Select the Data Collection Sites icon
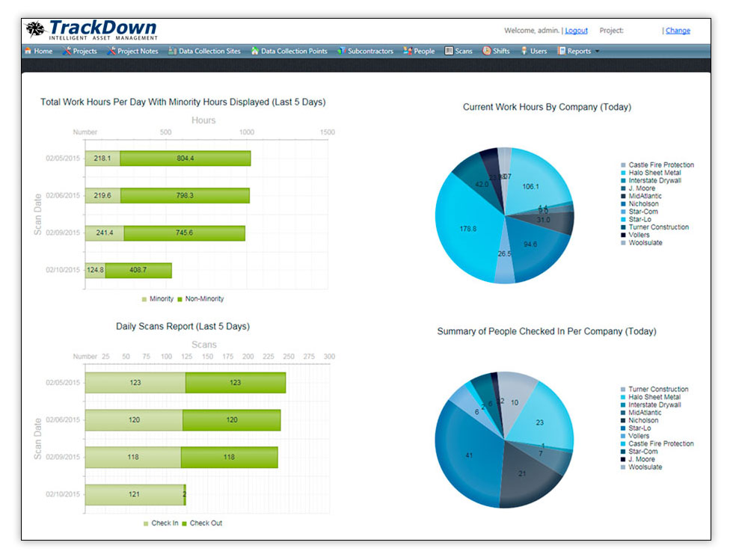The width and height of the screenshot is (733, 560). (172, 51)
